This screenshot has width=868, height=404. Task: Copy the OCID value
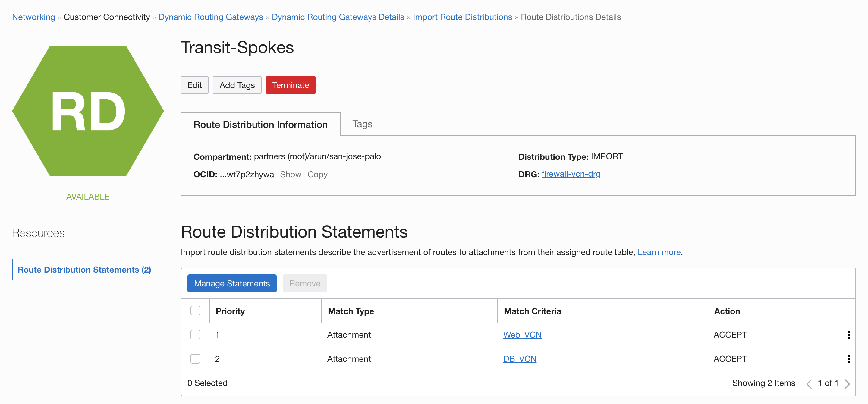[x=317, y=174]
